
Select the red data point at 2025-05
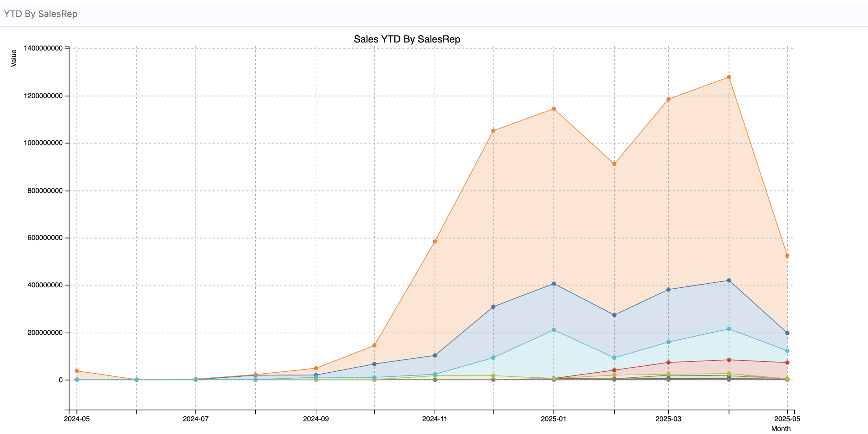[x=787, y=363]
